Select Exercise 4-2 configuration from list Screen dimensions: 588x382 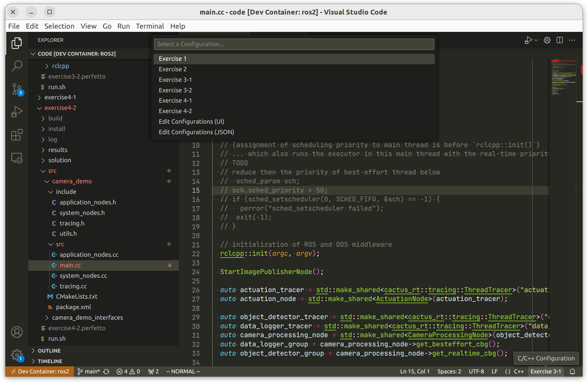(x=175, y=111)
